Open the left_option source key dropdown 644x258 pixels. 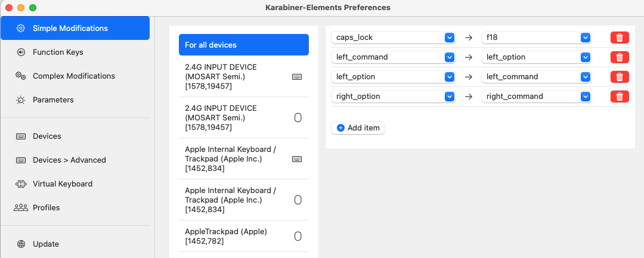(x=393, y=77)
